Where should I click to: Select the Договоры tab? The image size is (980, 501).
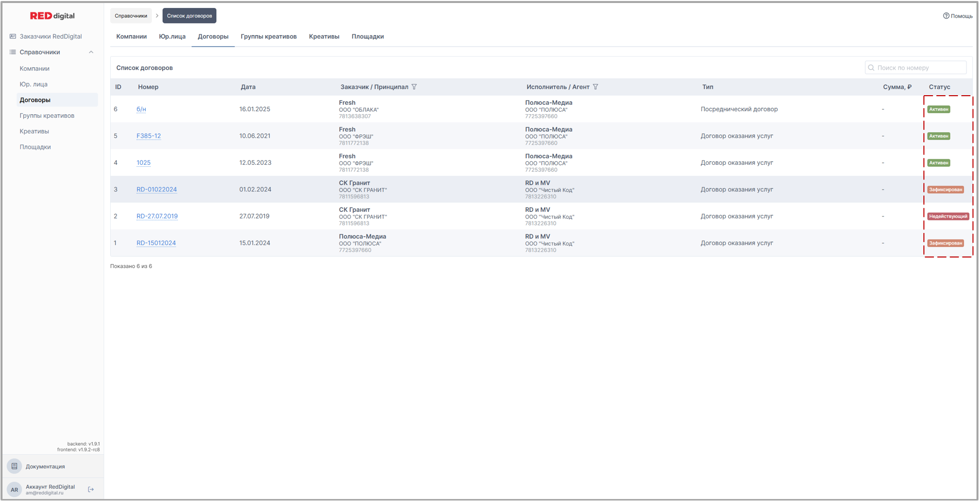click(x=213, y=37)
